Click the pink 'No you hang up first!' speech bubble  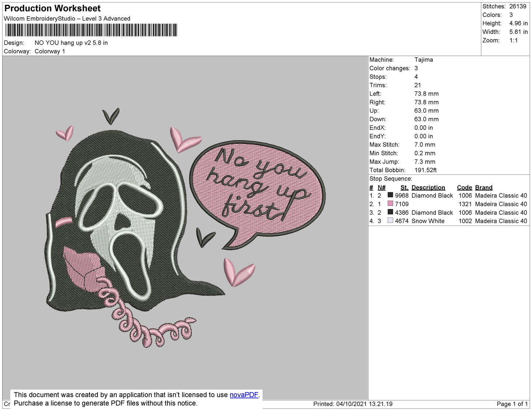pyautogui.click(x=258, y=195)
